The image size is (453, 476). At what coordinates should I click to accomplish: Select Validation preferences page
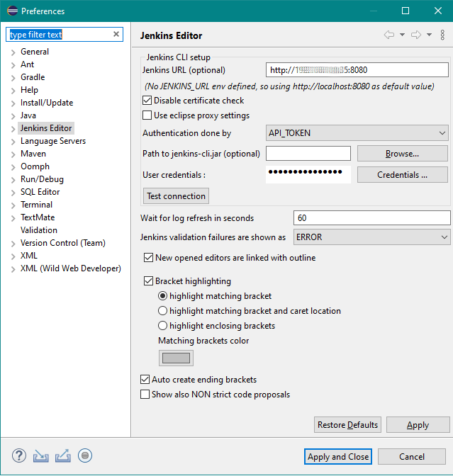pos(39,230)
